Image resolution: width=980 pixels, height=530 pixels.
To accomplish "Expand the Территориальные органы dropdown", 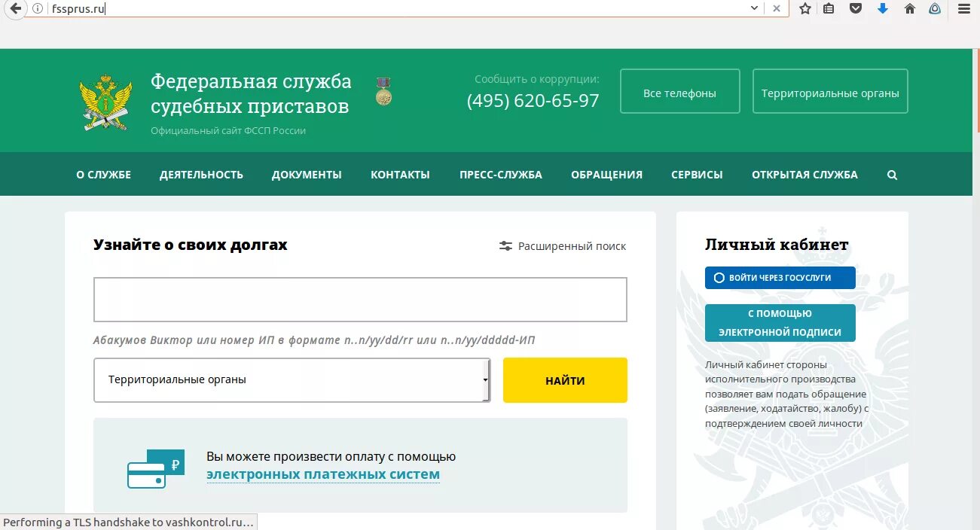I will pos(292,379).
